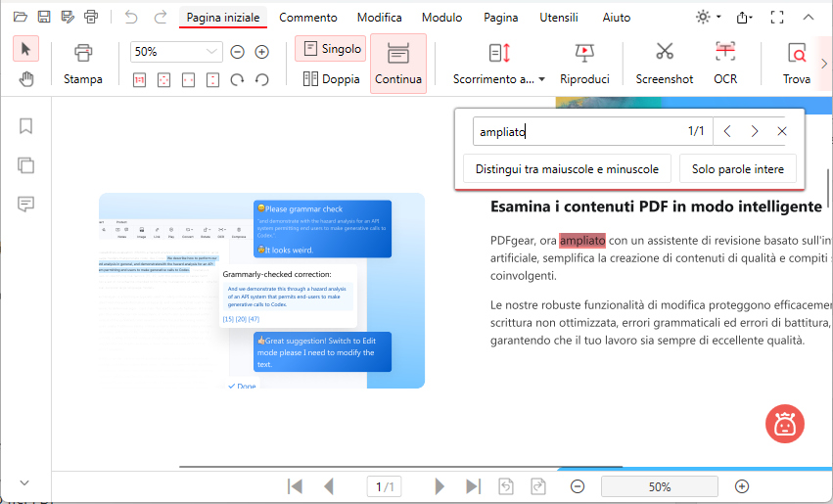
Task: Zoom out with the toolbar minus icon
Action: tap(238, 52)
